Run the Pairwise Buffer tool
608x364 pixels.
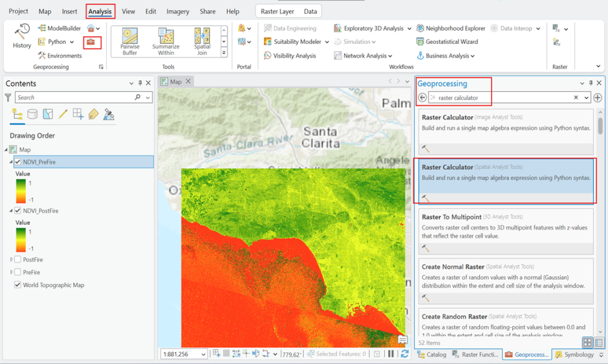129,42
